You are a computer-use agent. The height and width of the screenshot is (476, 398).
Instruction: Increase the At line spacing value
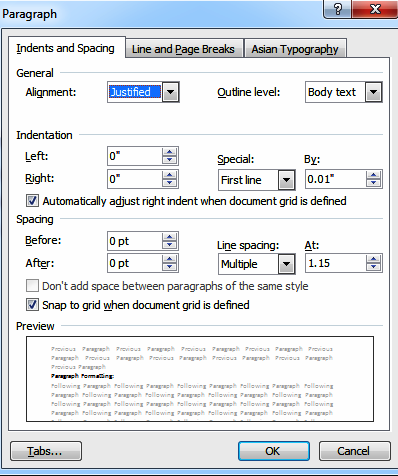point(373,259)
